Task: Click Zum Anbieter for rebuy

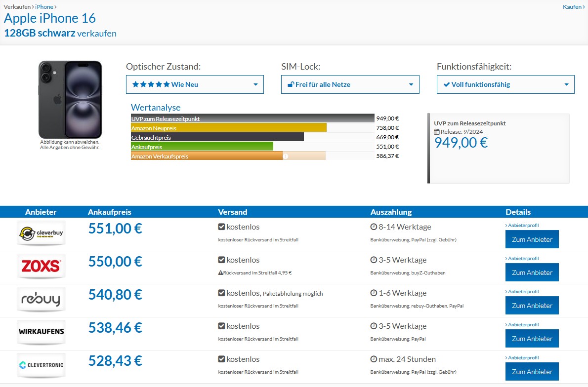Action: tap(532, 306)
